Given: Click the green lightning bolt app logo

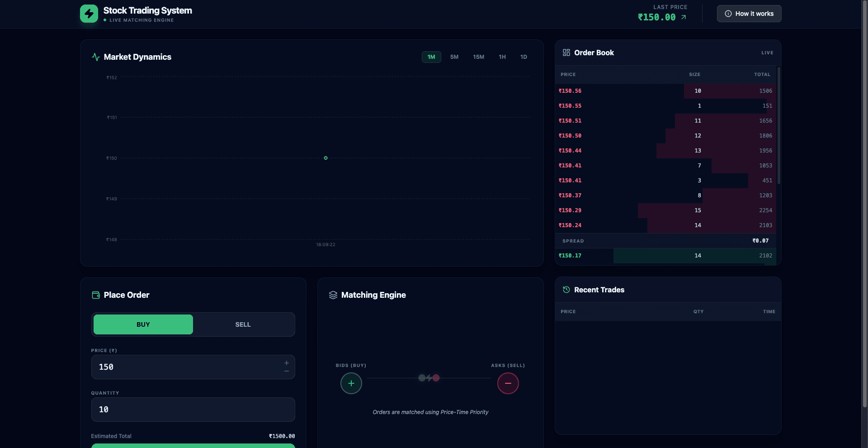Looking at the screenshot, I should 89,14.
